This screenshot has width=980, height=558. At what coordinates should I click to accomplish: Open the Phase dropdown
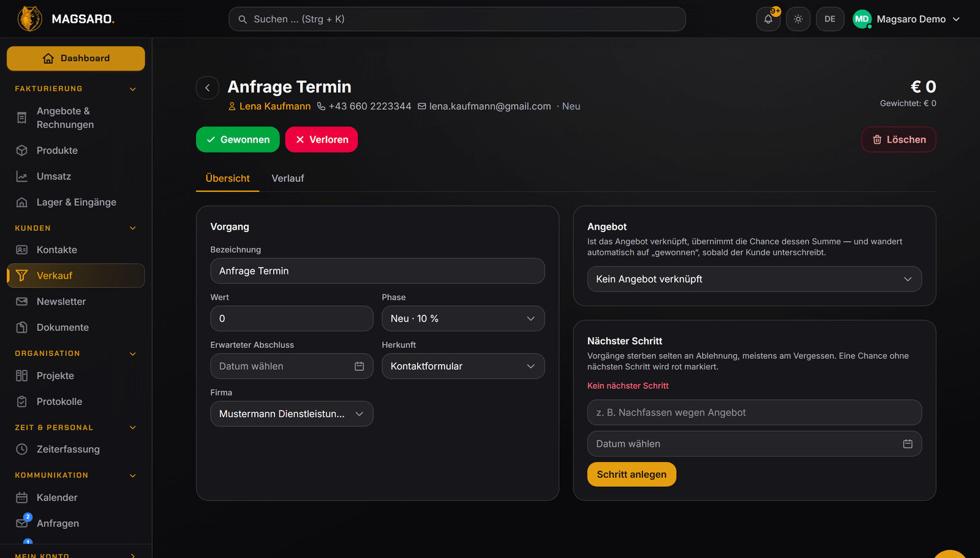[x=463, y=319]
